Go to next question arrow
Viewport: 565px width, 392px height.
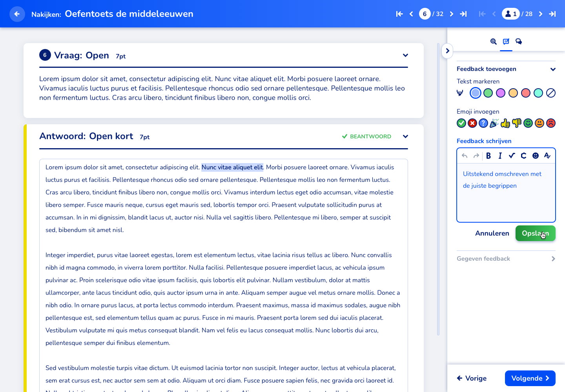click(452, 14)
